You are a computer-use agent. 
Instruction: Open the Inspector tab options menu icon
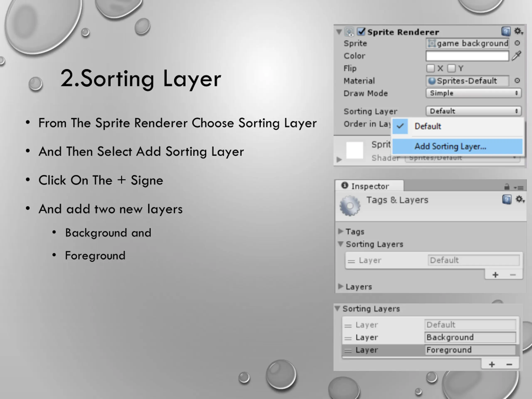pyautogui.click(x=518, y=187)
